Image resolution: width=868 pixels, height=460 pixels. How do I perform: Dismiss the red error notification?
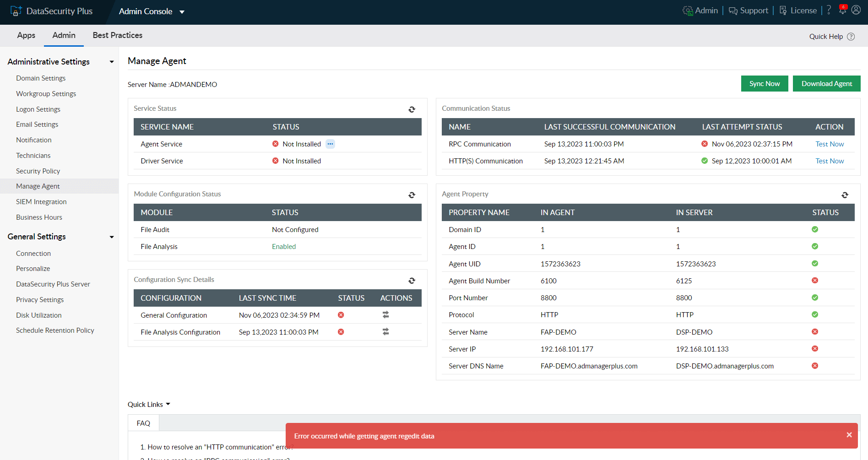click(849, 435)
